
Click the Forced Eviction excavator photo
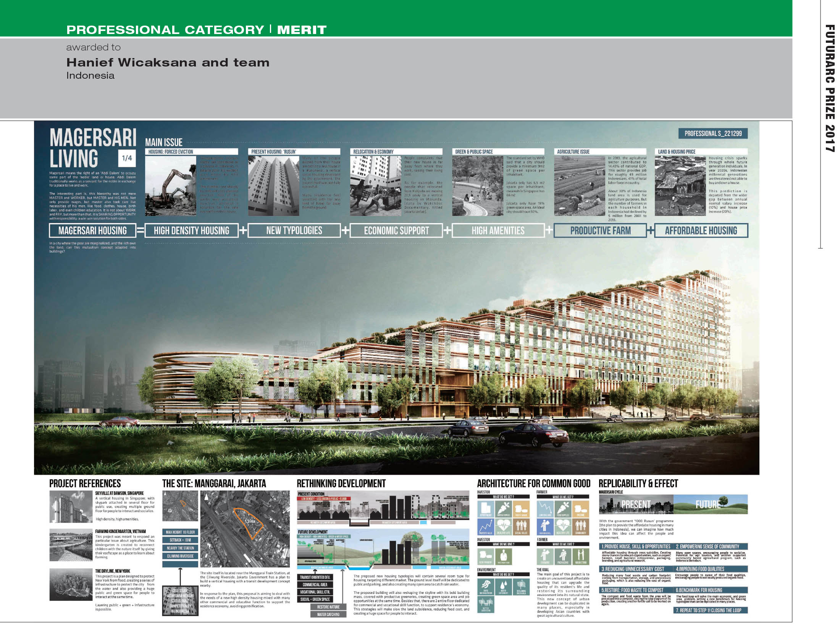point(171,186)
